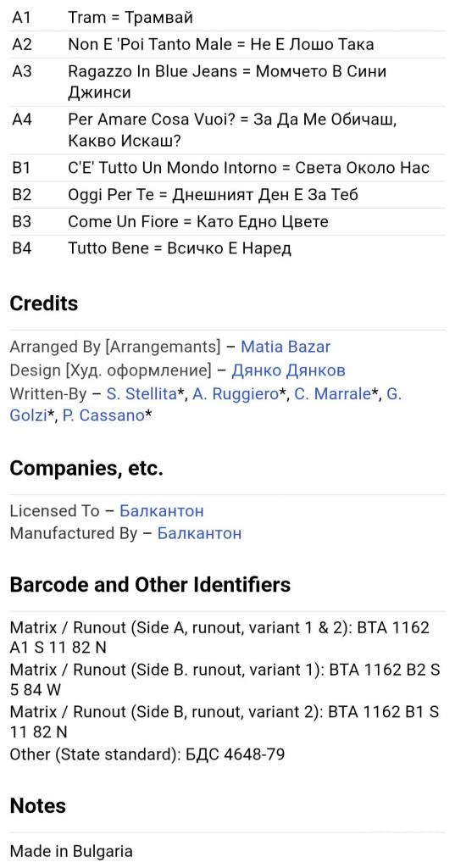Image resolution: width=455 pixels, height=868 pixels.
Task: Select track A1 Tram row
Action: (227, 18)
